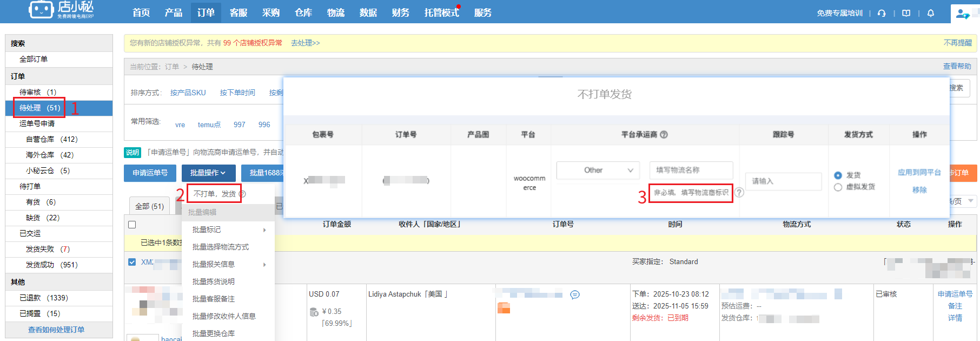Open the Other carrier dropdown
This screenshot has width=980, height=341.
(x=598, y=170)
